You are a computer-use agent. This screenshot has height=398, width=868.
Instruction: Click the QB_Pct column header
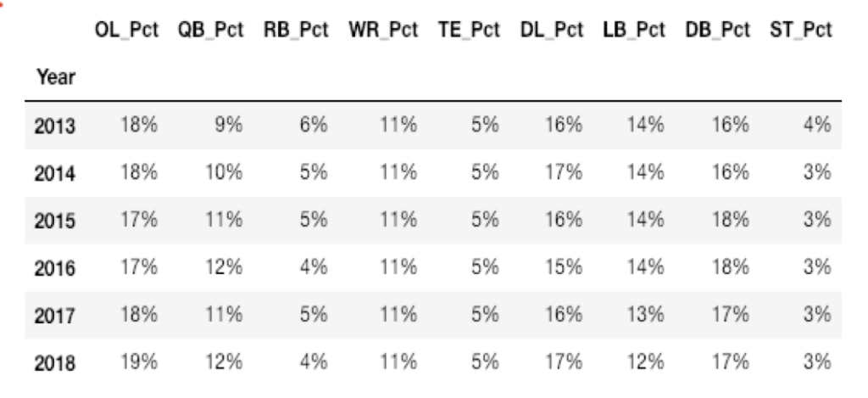210,31
